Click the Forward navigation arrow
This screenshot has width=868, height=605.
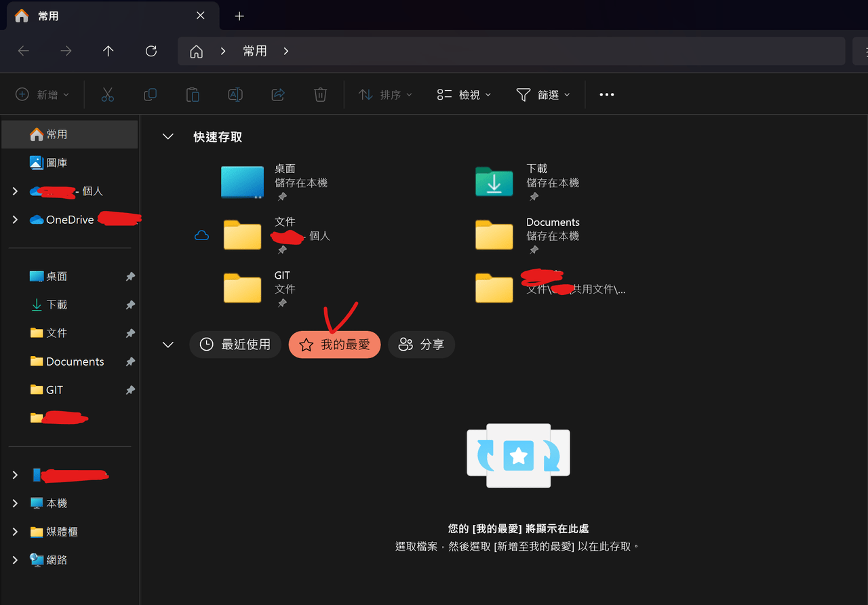coord(66,51)
